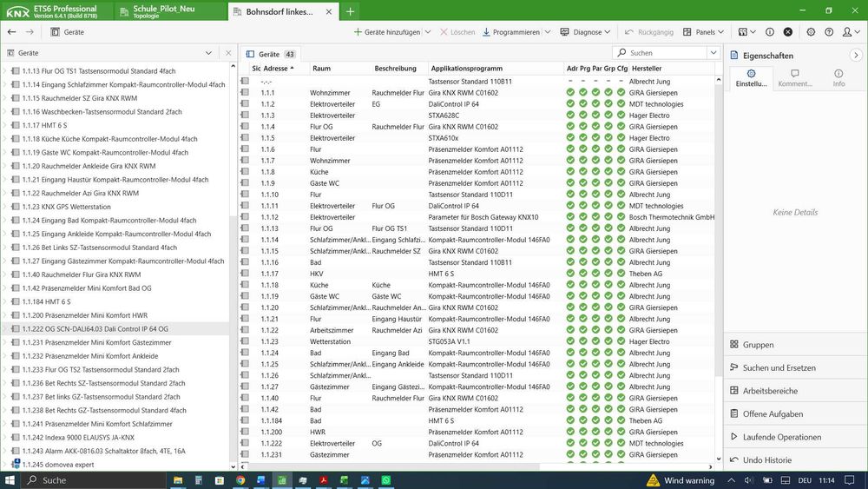Viewport: 868px width, 489px height.
Task: Click the Programmieren download button
Action: pyautogui.click(x=511, y=32)
